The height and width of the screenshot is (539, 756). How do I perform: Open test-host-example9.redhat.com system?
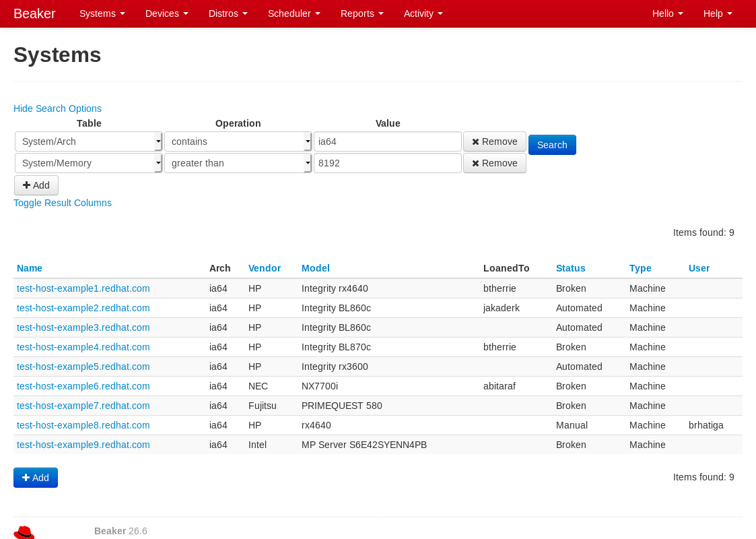(83, 445)
